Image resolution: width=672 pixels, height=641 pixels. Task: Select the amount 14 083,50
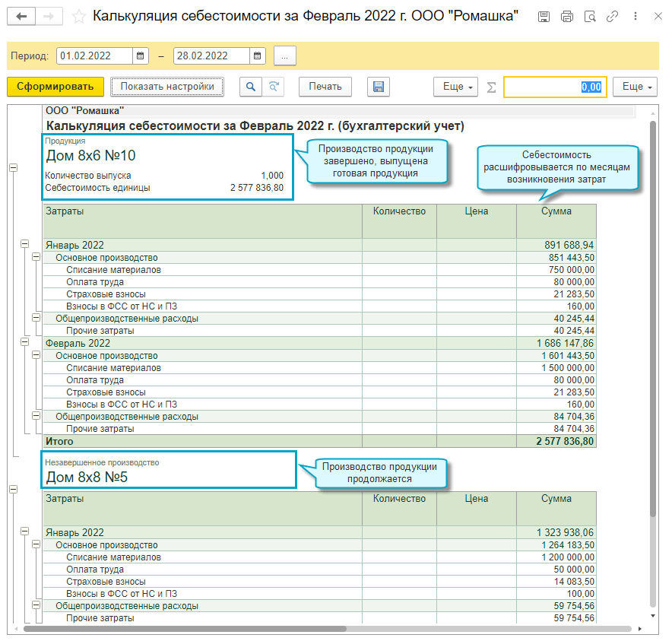tap(574, 582)
